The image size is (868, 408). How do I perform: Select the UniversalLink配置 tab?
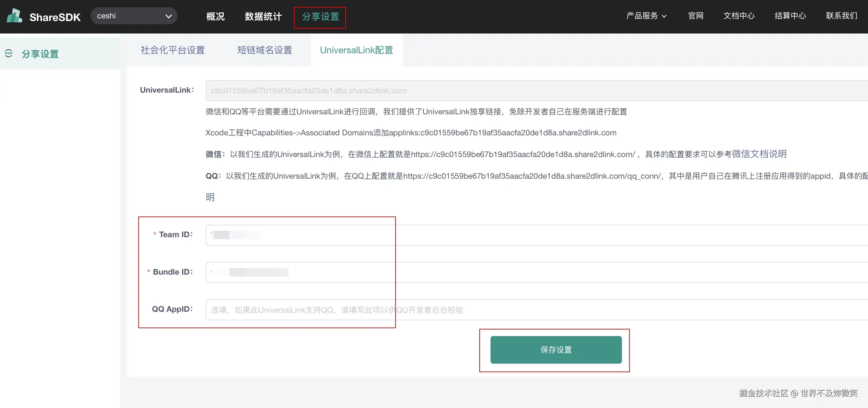356,50
